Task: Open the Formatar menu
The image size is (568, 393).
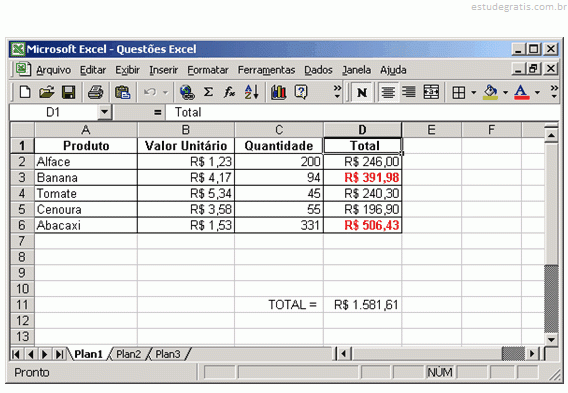Action: click(208, 70)
